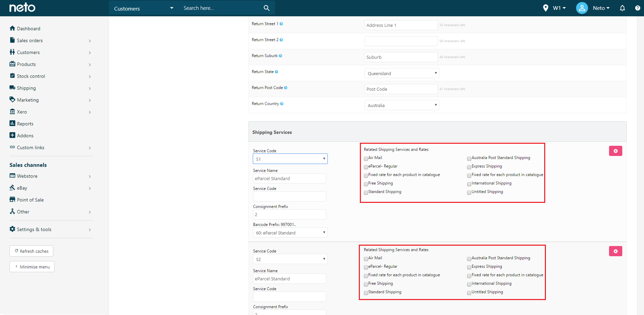Click the Products box icon
The height and width of the screenshot is (315, 644).
tap(13, 64)
